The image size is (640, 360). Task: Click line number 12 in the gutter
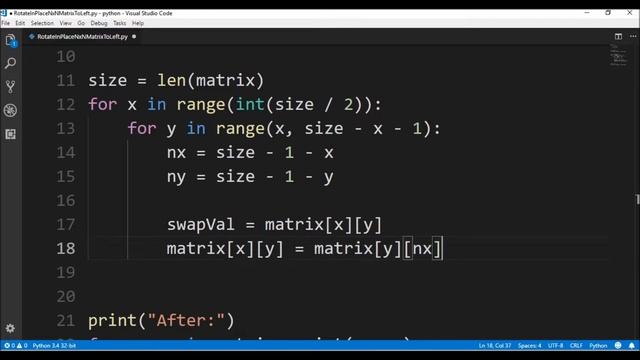(66, 104)
